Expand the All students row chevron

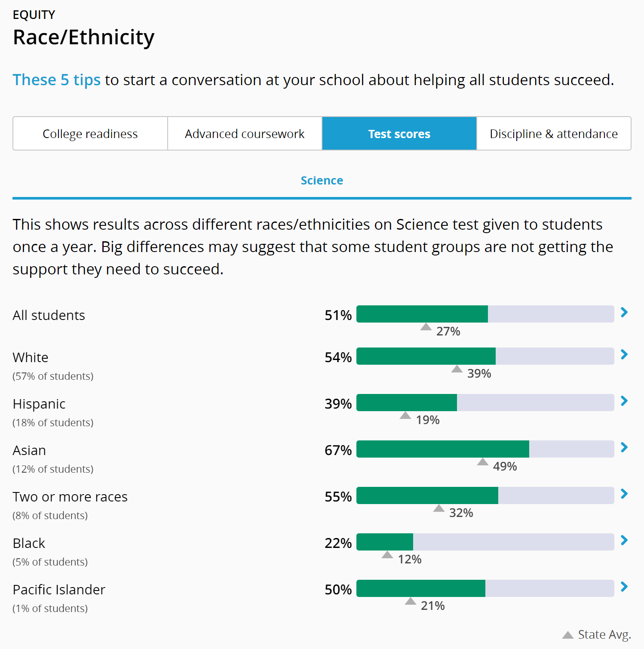(x=624, y=313)
